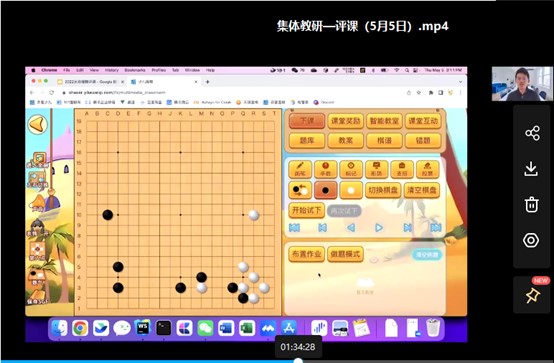The width and height of the screenshot is (554, 363).
Task: Click the yellow back arrow icon
Action: tap(37, 124)
